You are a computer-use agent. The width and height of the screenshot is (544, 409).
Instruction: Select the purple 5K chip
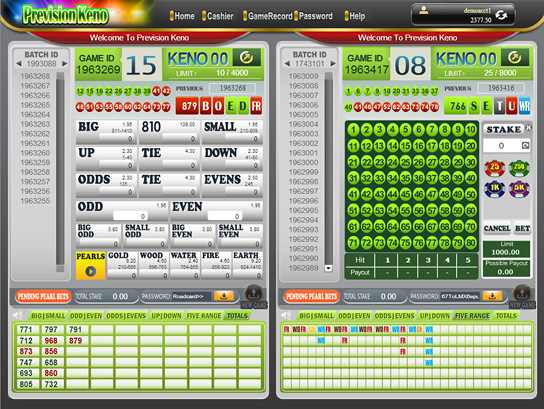(519, 189)
